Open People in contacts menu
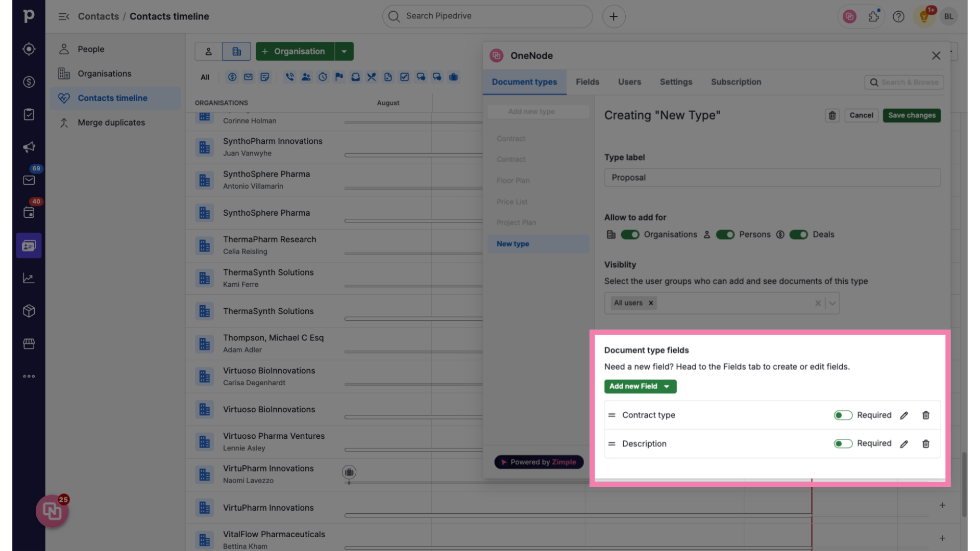 pos(115,49)
